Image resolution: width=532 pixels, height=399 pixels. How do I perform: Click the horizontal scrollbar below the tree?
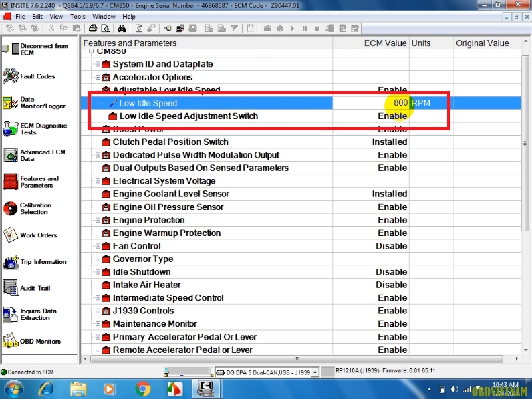tap(297, 359)
